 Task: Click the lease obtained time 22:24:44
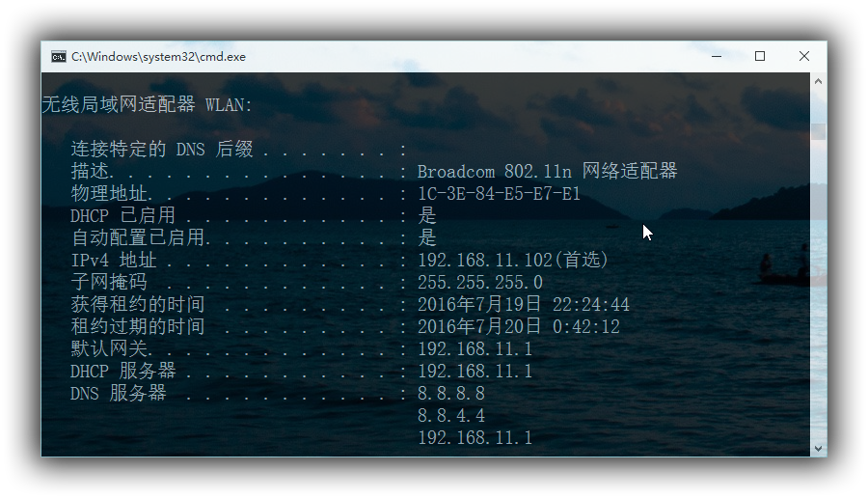click(x=590, y=304)
